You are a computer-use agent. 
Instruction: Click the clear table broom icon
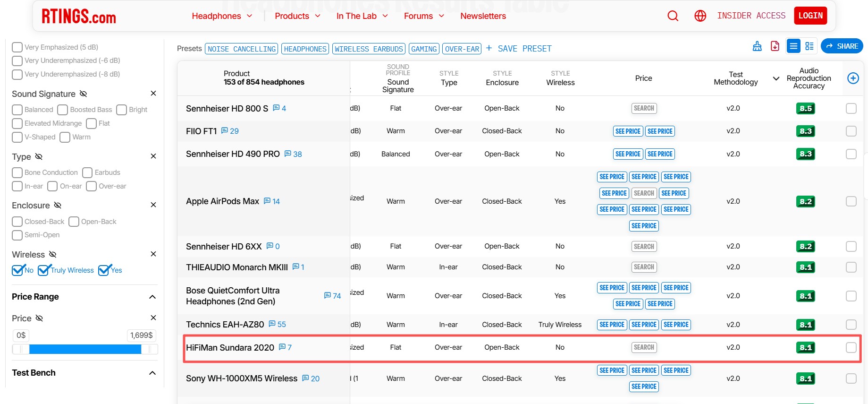[757, 46]
